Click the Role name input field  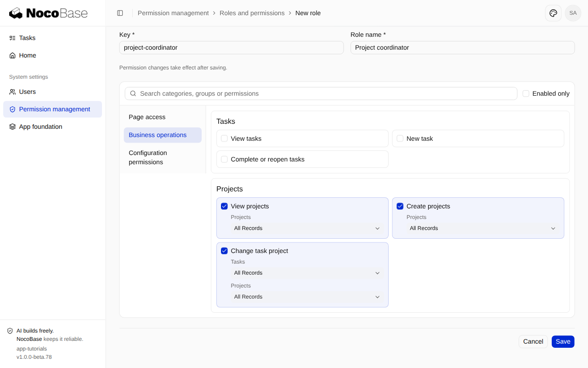pos(463,47)
